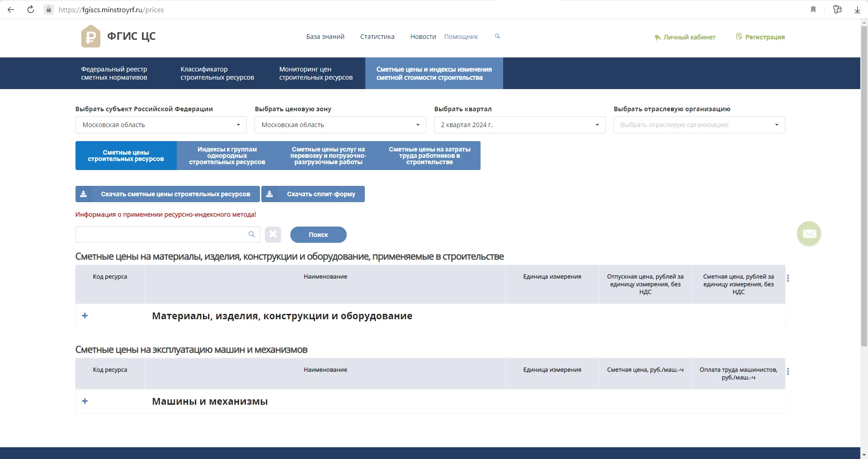Expand the Машины и механизмы row
The height and width of the screenshot is (459, 868).
pyautogui.click(x=85, y=401)
